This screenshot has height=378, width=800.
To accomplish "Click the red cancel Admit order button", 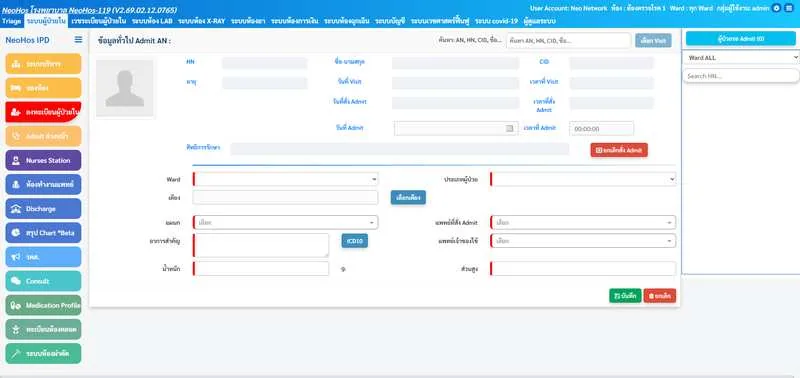I will coord(619,150).
